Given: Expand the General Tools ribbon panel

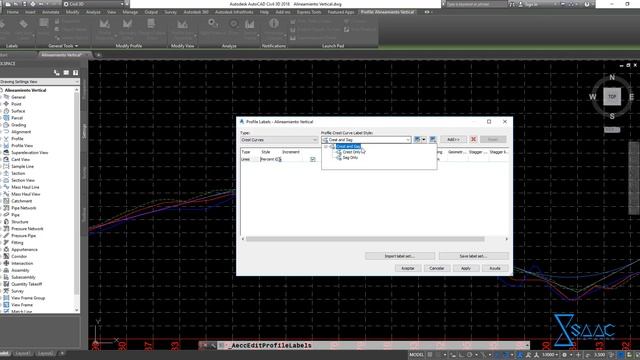Looking at the screenshot, I should pyautogui.click(x=63, y=46).
